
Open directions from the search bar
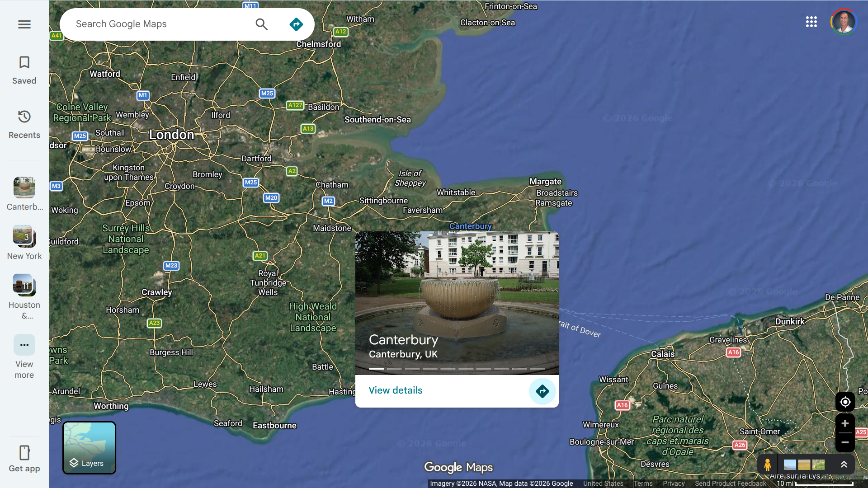296,24
